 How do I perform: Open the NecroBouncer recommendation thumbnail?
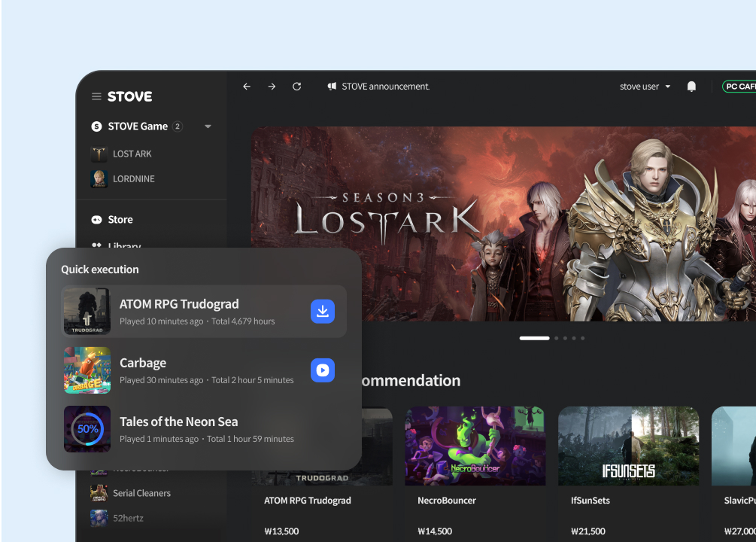[x=475, y=446]
